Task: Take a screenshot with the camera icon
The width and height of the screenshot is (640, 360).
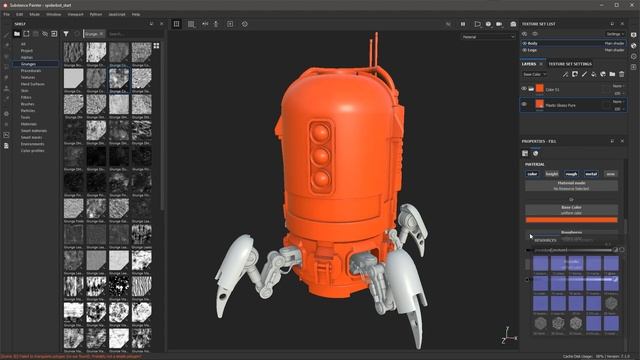Action: tap(513, 24)
